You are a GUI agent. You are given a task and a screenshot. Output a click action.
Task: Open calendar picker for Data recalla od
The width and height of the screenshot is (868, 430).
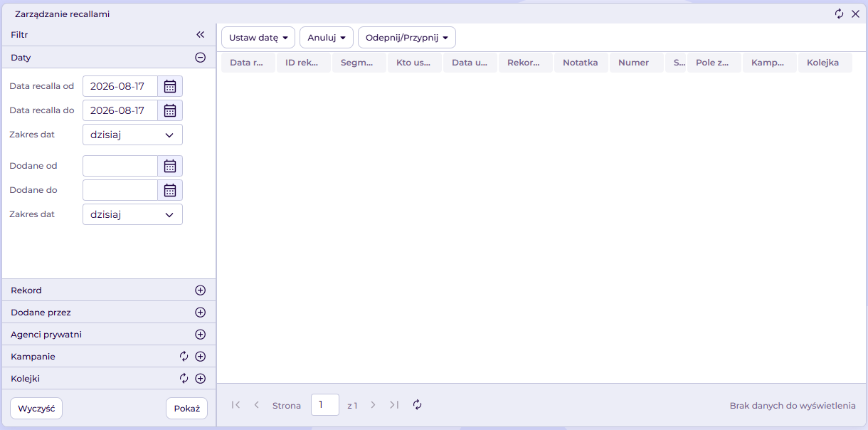tap(170, 86)
